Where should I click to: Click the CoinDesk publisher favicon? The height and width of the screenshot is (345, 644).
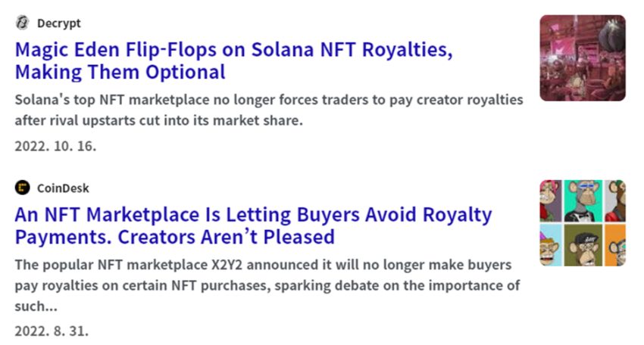22,188
